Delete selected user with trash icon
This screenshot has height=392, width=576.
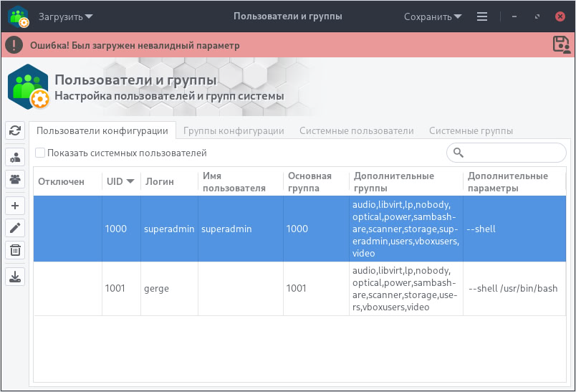(x=15, y=250)
